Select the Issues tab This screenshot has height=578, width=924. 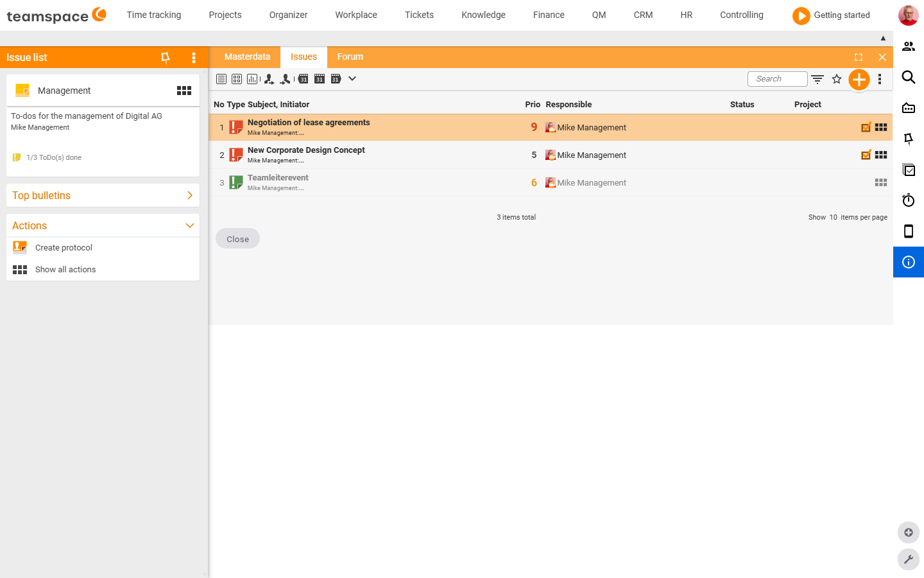304,57
